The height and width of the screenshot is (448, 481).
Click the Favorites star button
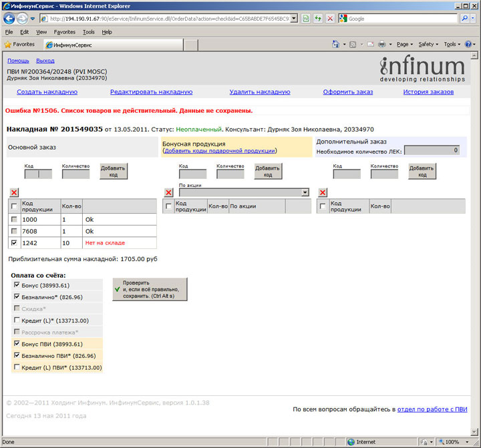coord(19,45)
